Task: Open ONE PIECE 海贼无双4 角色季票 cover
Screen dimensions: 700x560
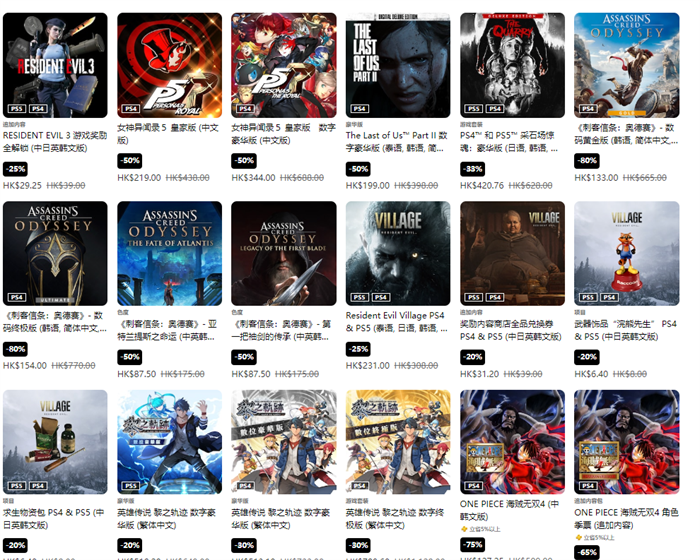Action: coord(626,442)
